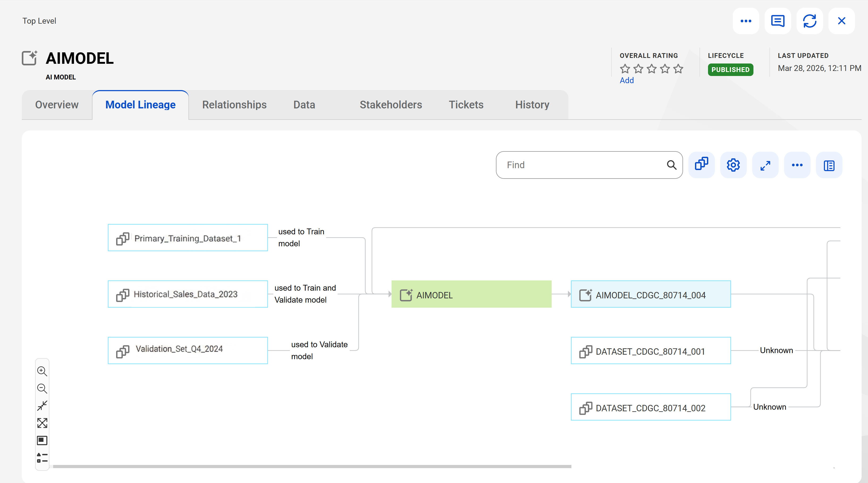This screenshot has height=483, width=868.
Task: Open the Data tab
Action: tap(304, 105)
